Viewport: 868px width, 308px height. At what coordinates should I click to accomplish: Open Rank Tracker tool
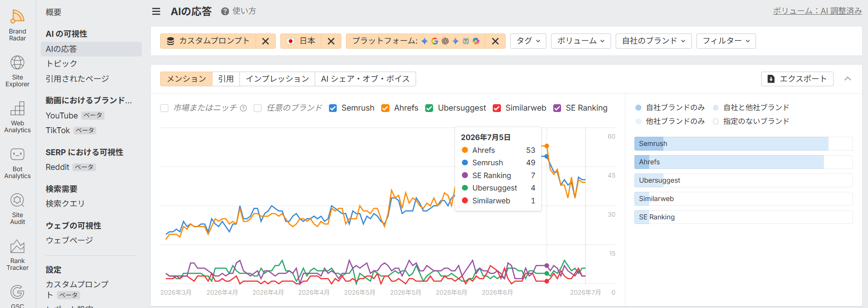17,255
